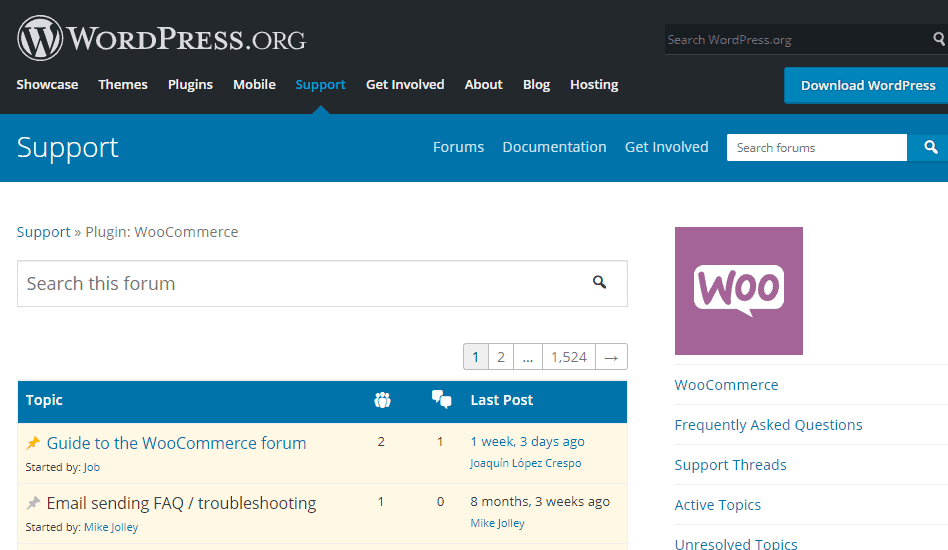Open Frequently Asked Questions sidebar link
This screenshot has width=948, height=550.
pyautogui.click(x=768, y=425)
